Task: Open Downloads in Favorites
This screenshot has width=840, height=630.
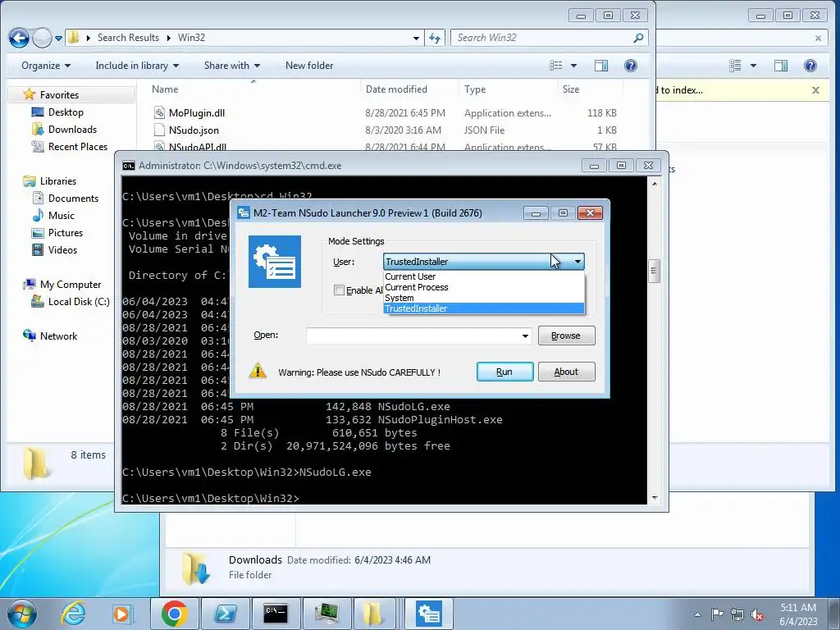Action: (x=72, y=129)
